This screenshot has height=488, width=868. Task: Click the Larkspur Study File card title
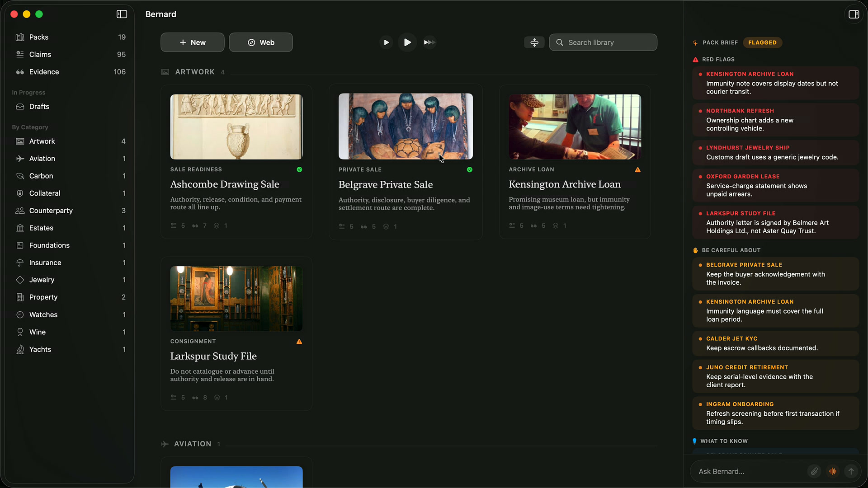[x=213, y=356]
